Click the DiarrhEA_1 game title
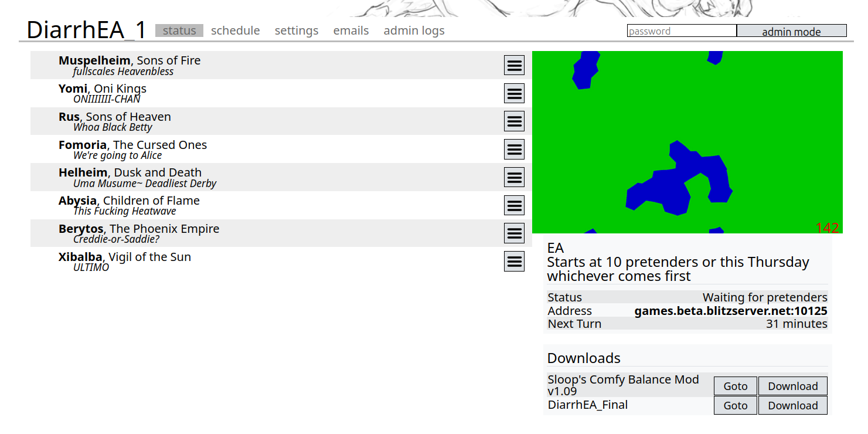868x434 pixels. [87, 30]
